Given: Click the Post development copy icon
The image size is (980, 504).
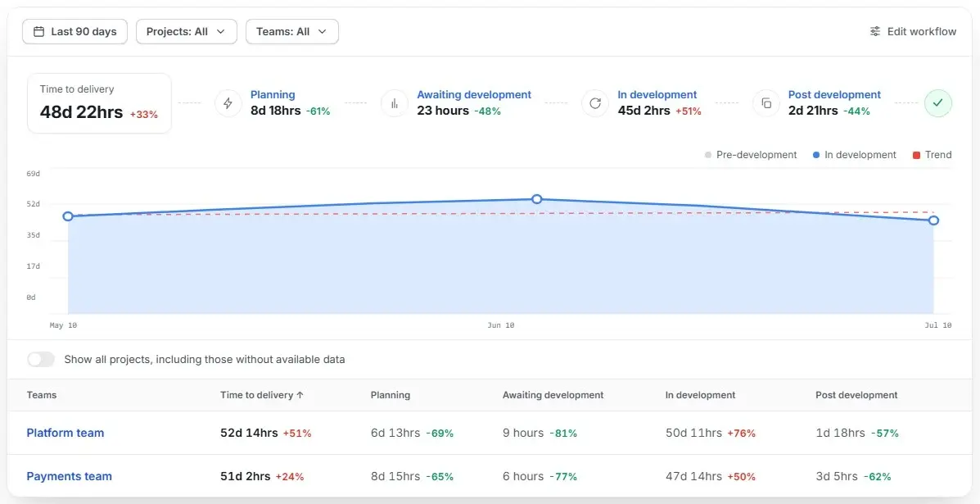Looking at the screenshot, I should [766, 103].
